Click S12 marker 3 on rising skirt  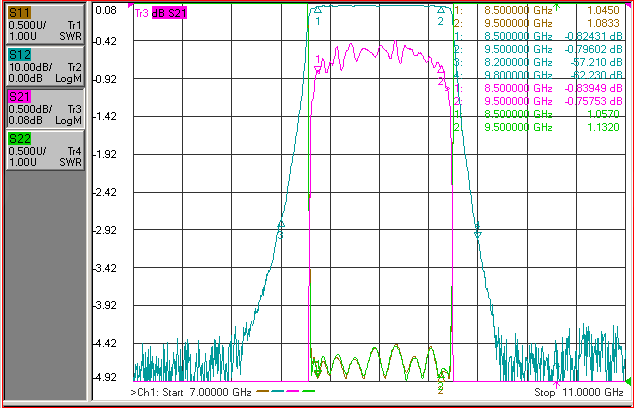coord(281,224)
